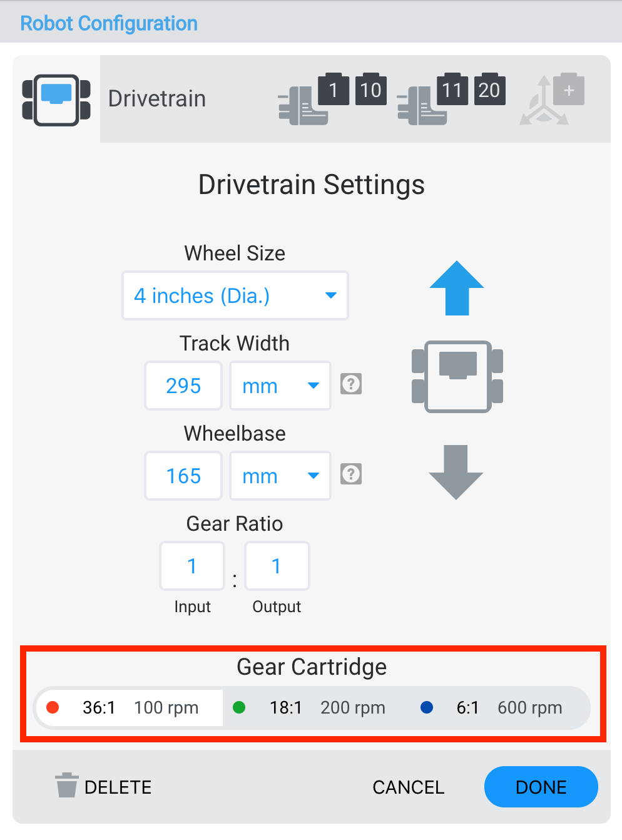Open the Track Width help tooltip

pyautogui.click(x=351, y=384)
